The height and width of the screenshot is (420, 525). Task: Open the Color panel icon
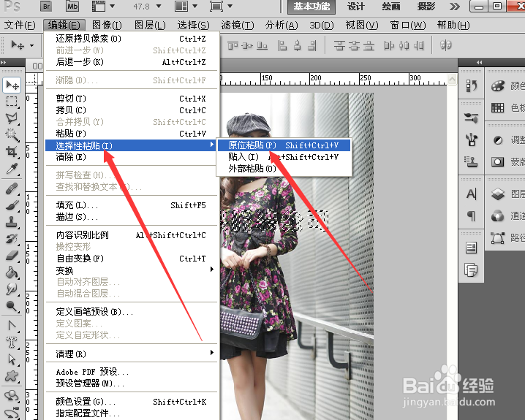[497, 85]
